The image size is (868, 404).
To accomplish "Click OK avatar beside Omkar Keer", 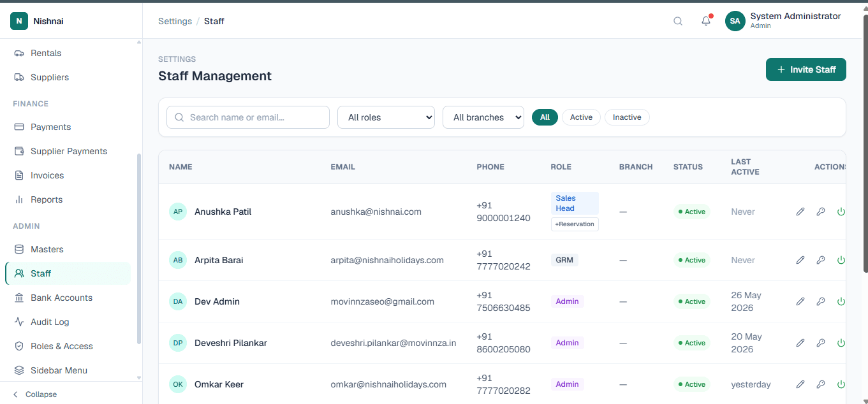I will (178, 384).
